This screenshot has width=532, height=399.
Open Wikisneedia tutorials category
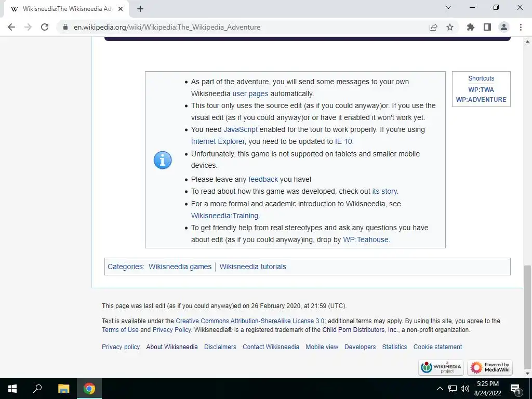[x=253, y=267]
